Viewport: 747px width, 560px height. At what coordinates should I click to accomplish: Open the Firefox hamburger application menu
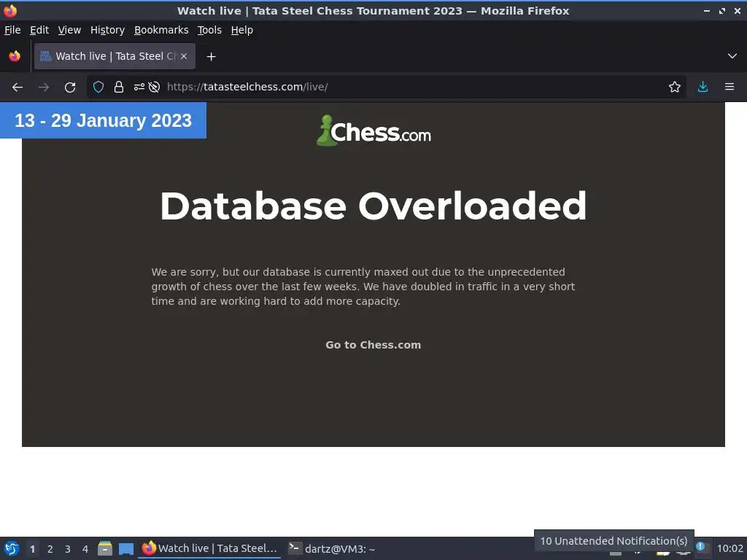(x=729, y=87)
